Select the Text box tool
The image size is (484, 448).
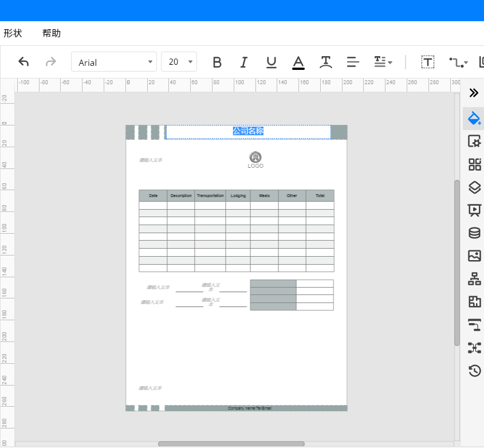tap(427, 62)
